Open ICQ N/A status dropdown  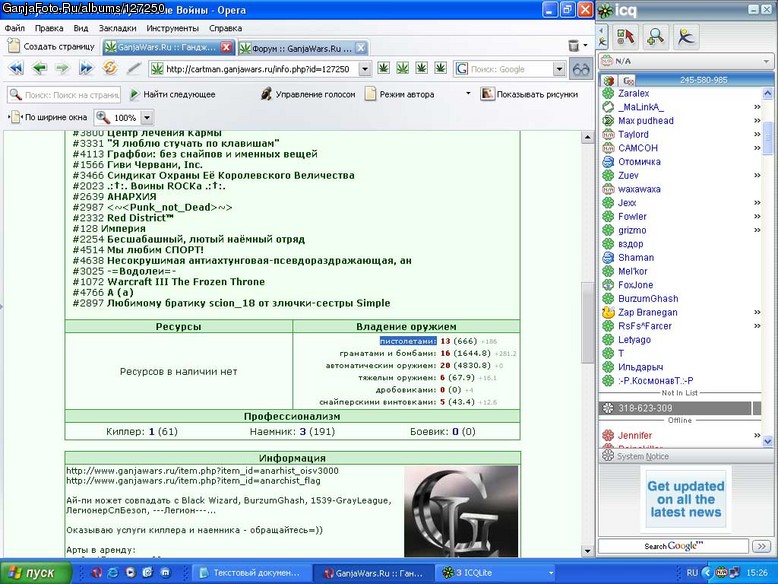tap(685, 61)
